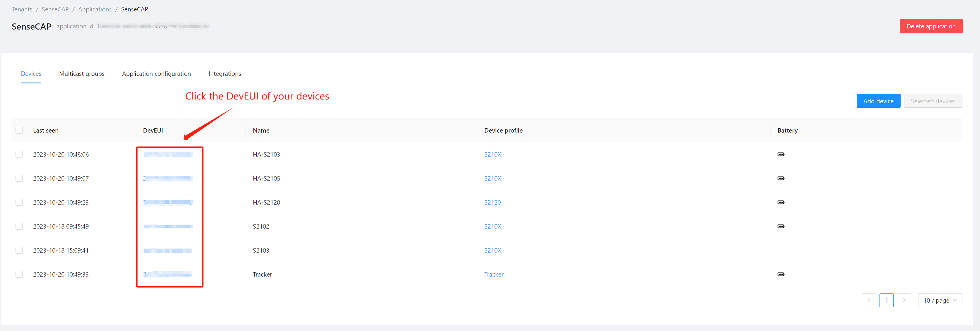980x331 pixels.
Task: Open the DevEUI link for HA-S2105
Action: tap(168, 178)
